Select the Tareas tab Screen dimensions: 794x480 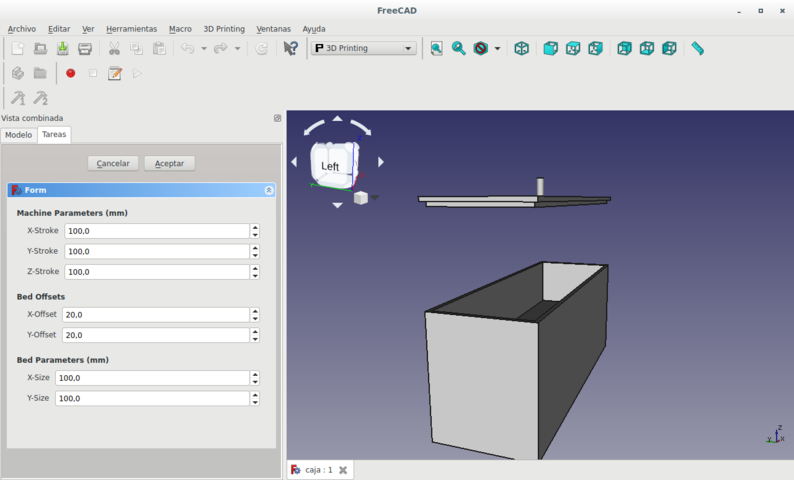[54, 134]
